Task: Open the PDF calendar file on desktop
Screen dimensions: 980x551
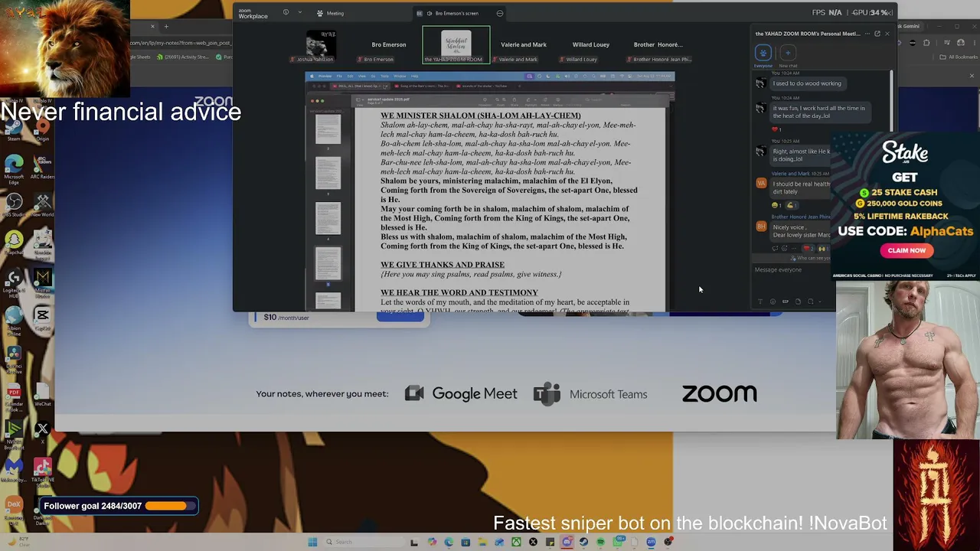Action: point(14,396)
